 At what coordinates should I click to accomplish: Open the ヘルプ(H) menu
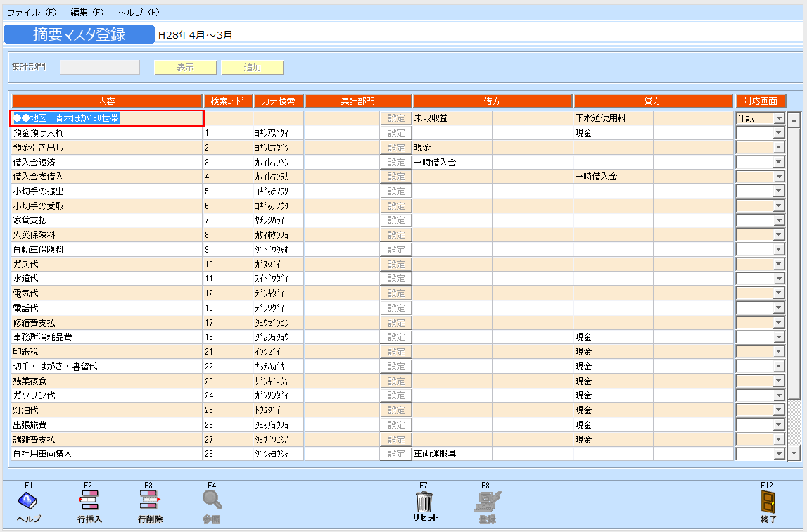[139, 13]
